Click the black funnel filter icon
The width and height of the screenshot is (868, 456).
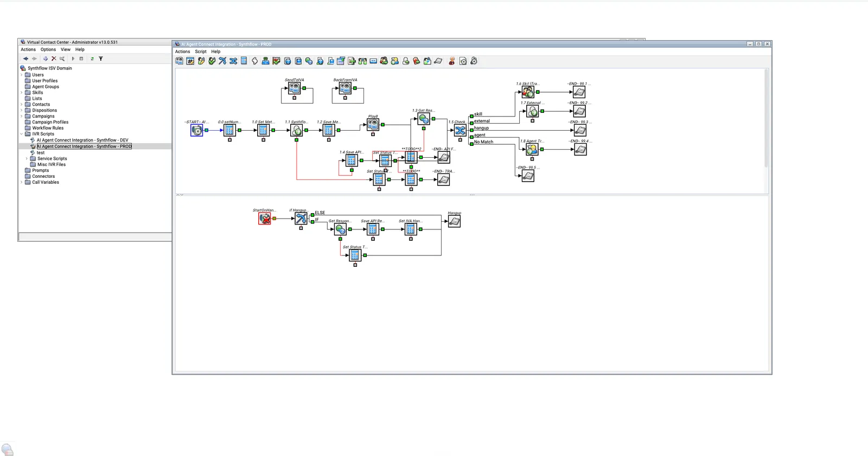pos(101,59)
